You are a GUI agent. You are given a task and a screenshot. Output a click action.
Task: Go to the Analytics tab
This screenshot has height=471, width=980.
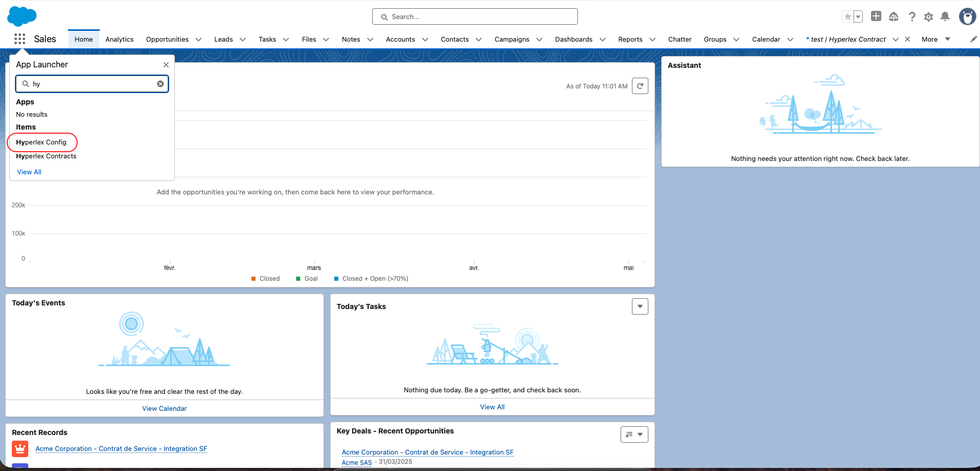119,39
